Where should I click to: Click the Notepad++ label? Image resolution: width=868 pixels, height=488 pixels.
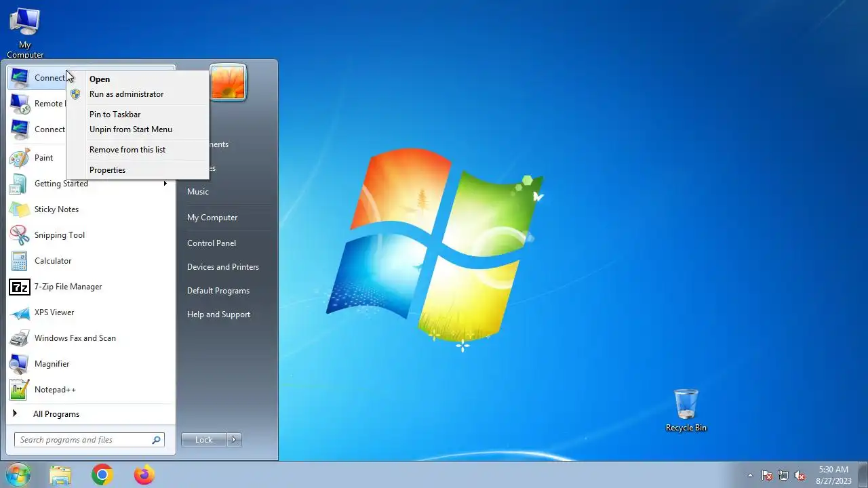[55, 390]
